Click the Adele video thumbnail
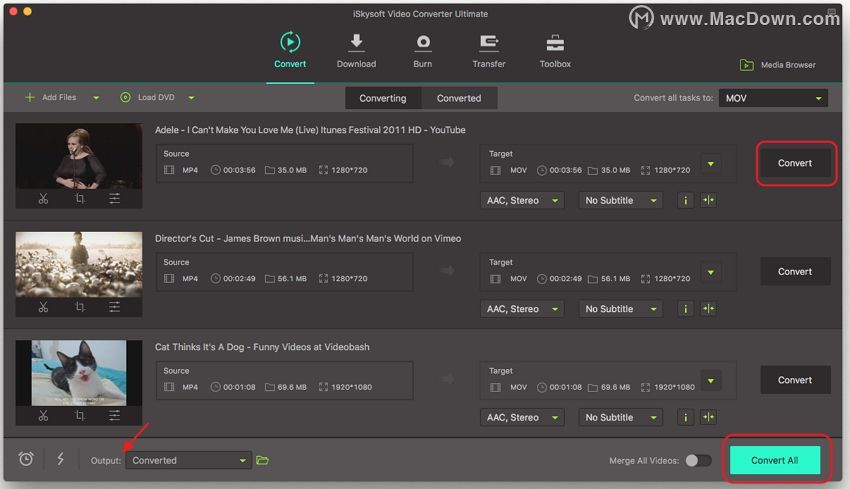This screenshot has height=489, width=850. click(x=79, y=156)
